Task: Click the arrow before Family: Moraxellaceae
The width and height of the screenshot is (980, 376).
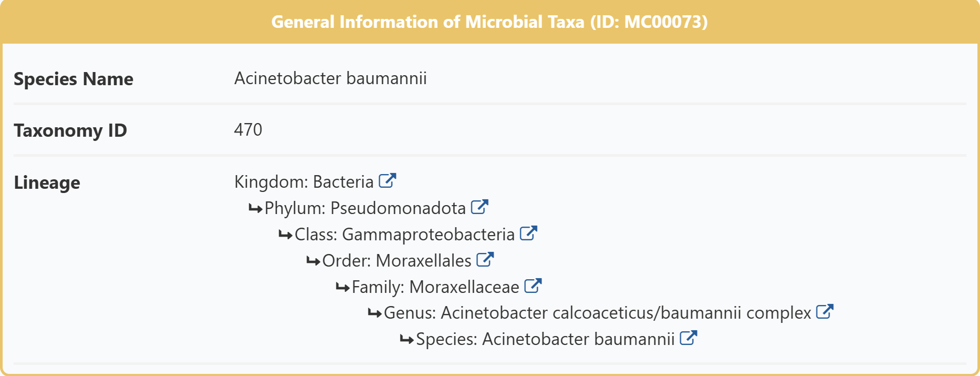Action: (343, 288)
